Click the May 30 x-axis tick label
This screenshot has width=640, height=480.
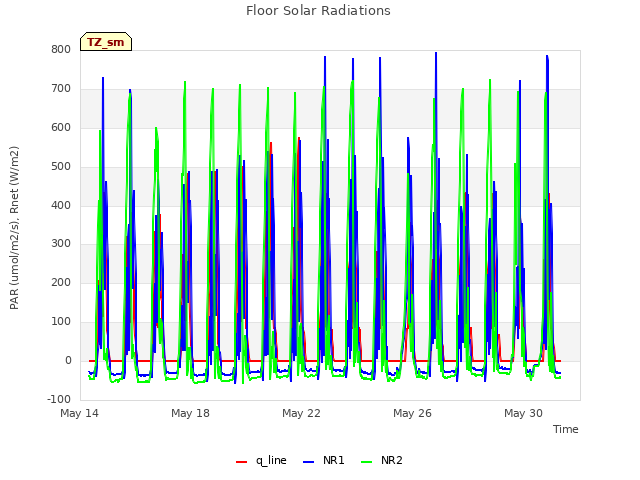(523, 413)
